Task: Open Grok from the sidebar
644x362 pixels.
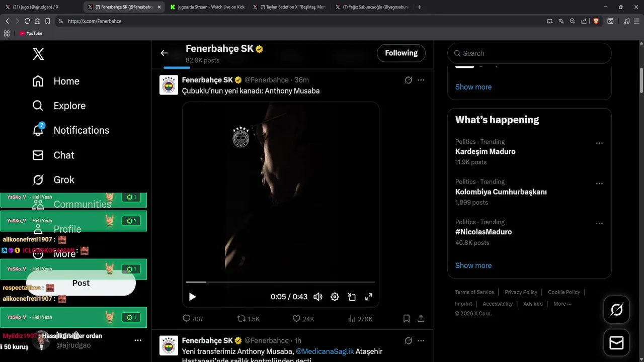Action: [53, 179]
